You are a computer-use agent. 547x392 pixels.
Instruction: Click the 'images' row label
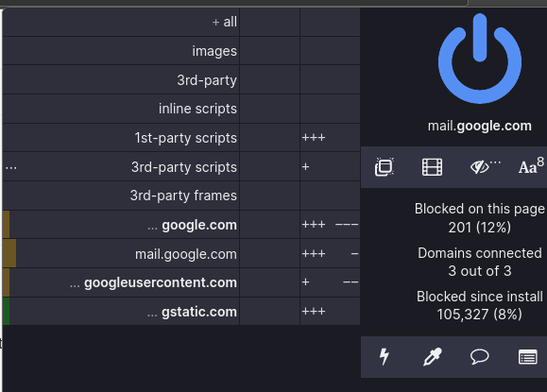pos(214,51)
